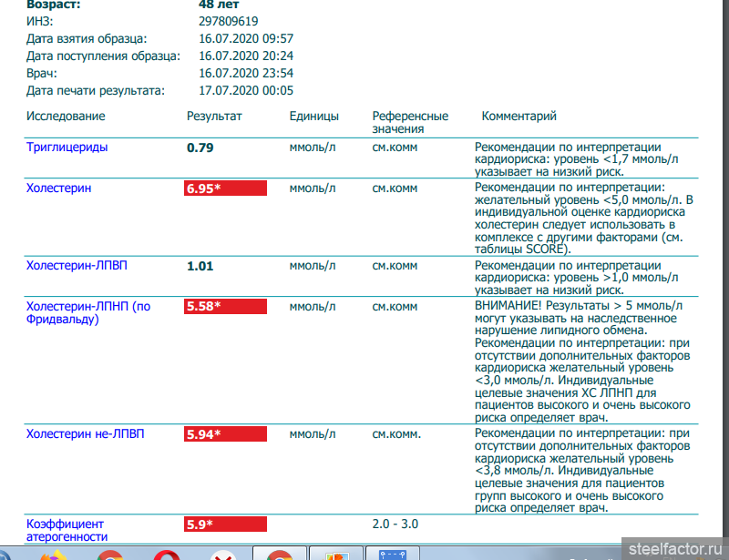Click the triglycerides result value 0.79

200,148
